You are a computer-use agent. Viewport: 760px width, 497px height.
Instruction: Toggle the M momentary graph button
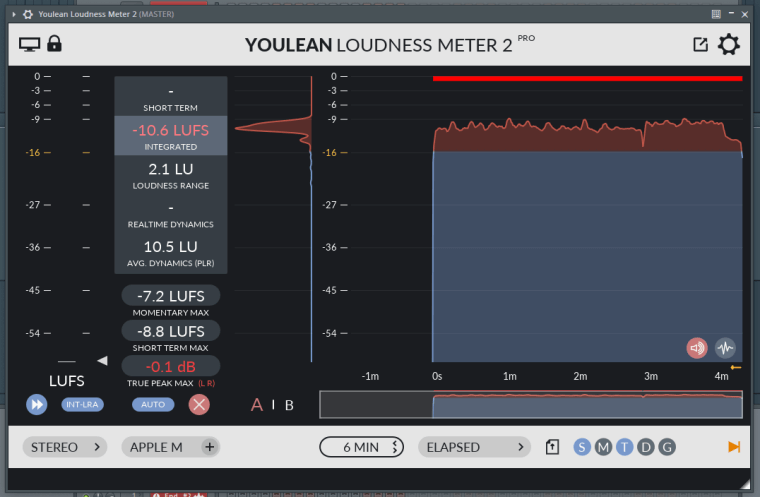[603, 447]
